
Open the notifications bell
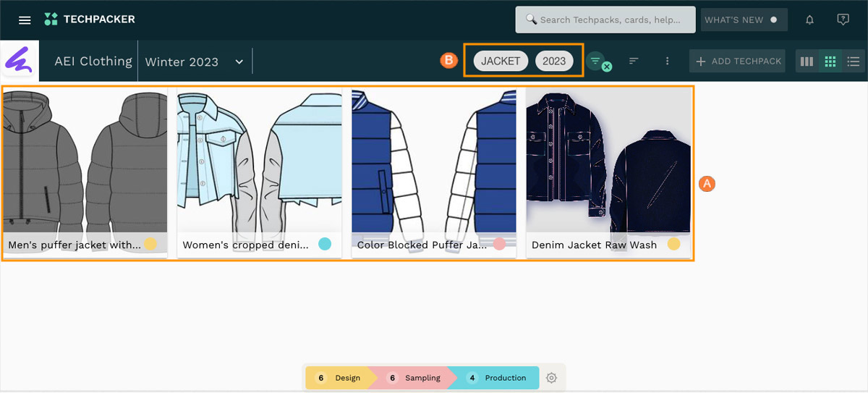point(810,20)
